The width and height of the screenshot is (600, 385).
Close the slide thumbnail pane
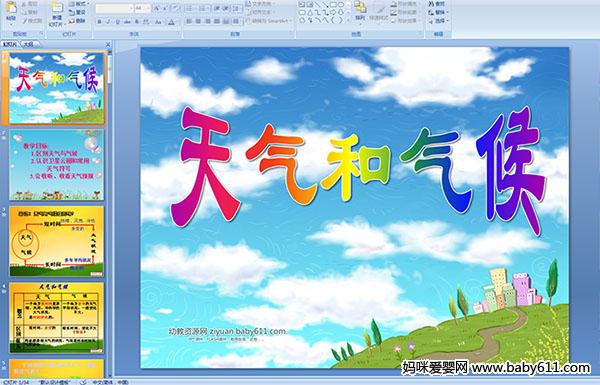point(108,44)
